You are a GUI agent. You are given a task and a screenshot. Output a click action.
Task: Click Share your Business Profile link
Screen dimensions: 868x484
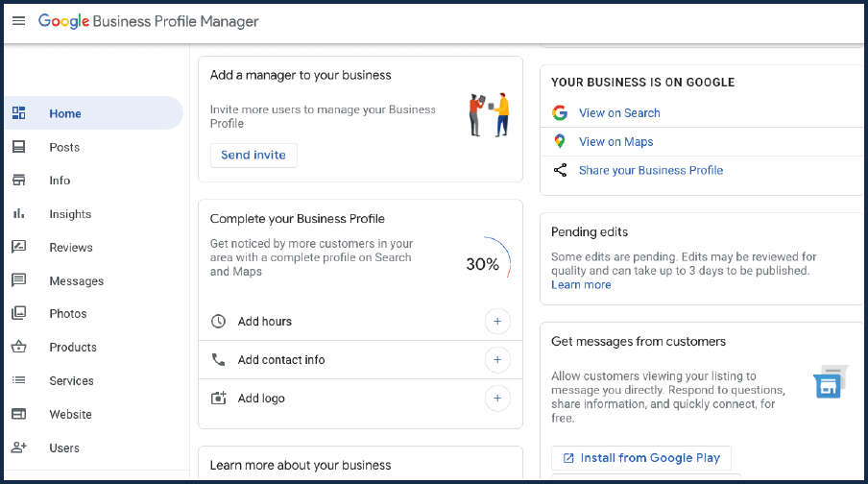(651, 171)
